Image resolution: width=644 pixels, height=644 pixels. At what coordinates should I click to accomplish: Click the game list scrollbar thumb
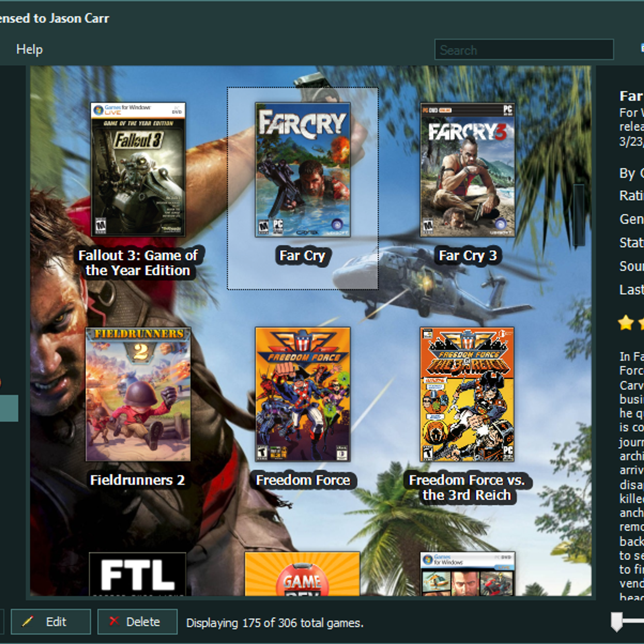(x=579, y=215)
